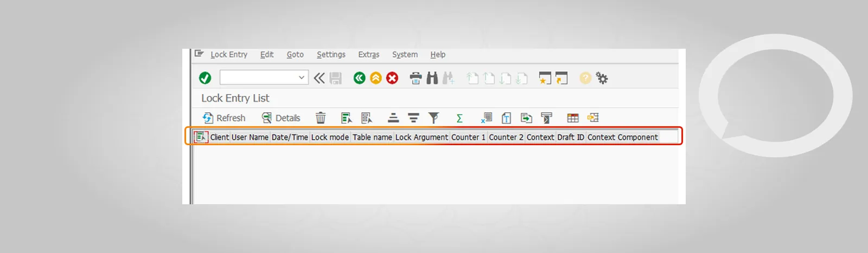The height and width of the screenshot is (253, 868).
Task: Click the Create New Session icon
Action: point(545,79)
